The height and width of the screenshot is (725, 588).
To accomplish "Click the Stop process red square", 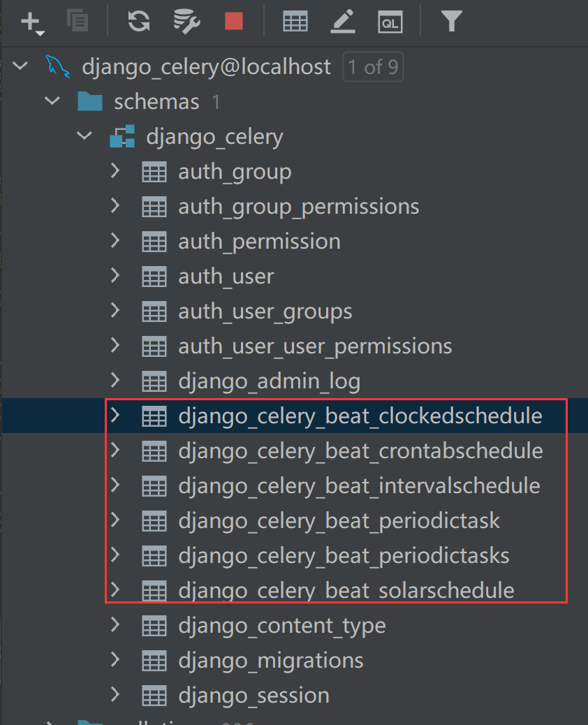I will tap(233, 22).
